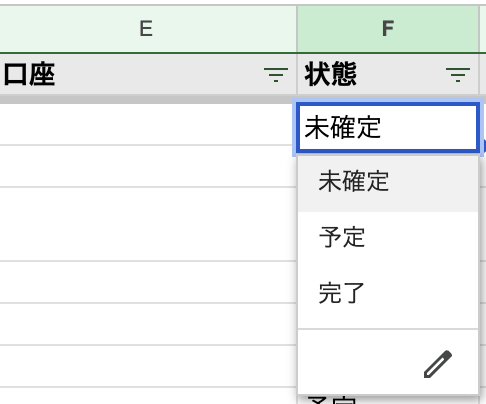Click the 口座 header cell text

coord(29,75)
